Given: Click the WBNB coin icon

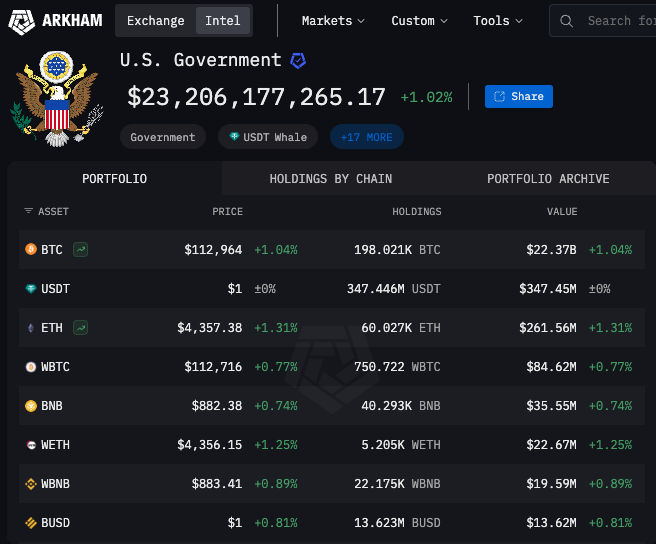Looking at the screenshot, I should [31, 484].
